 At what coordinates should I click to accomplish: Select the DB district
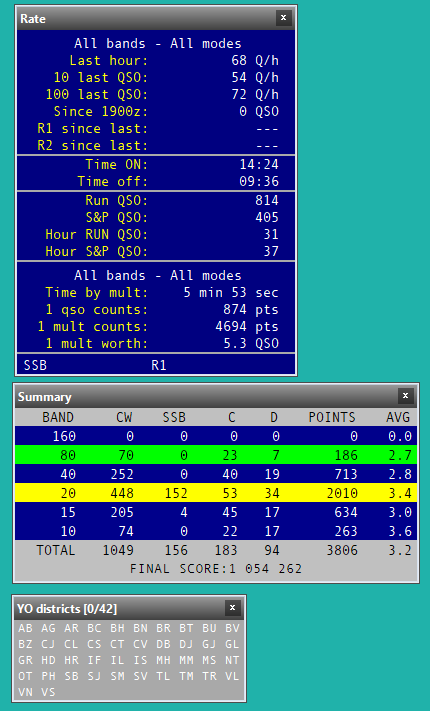click(x=163, y=644)
